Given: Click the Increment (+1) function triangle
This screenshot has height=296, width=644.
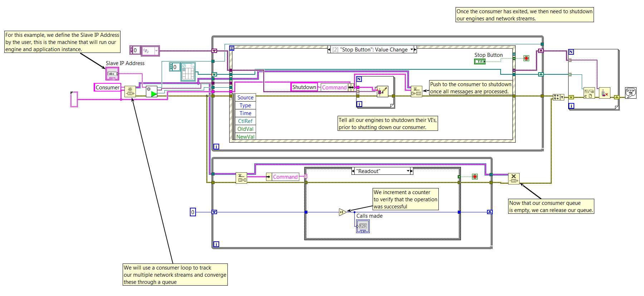Looking at the screenshot, I should (342, 212).
